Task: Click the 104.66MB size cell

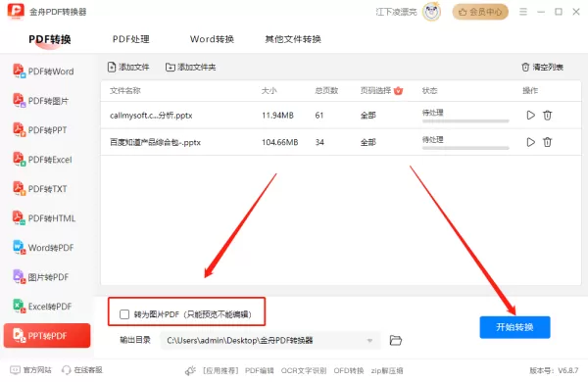Action: coord(279,142)
